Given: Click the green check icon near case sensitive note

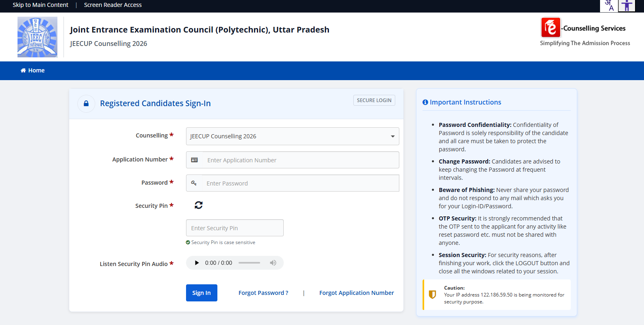Looking at the screenshot, I should point(188,242).
